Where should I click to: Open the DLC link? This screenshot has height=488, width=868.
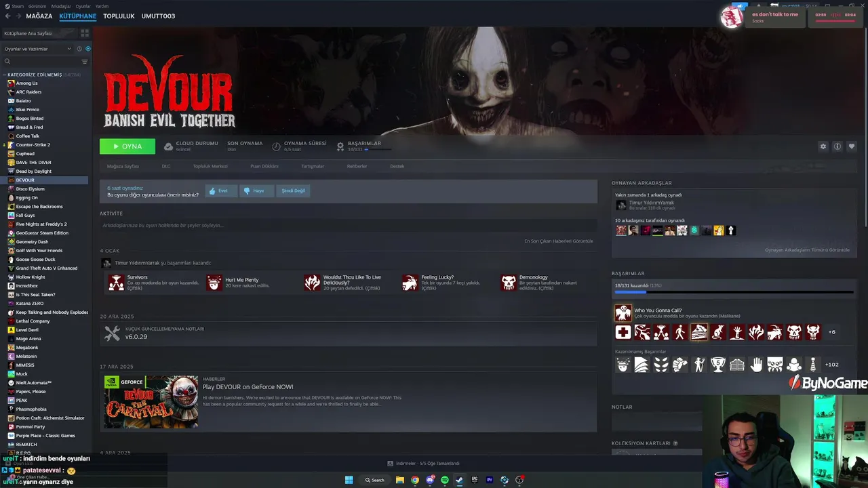tap(166, 166)
